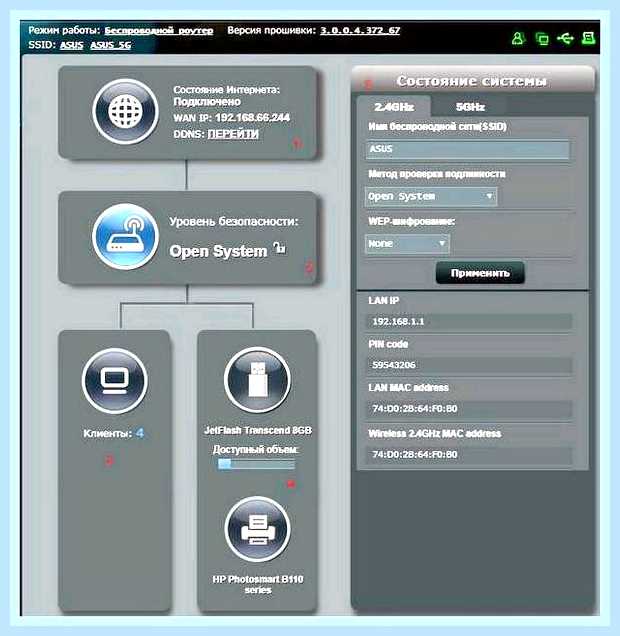
Task: Click the green printer status icon in header
Action: (x=588, y=38)
